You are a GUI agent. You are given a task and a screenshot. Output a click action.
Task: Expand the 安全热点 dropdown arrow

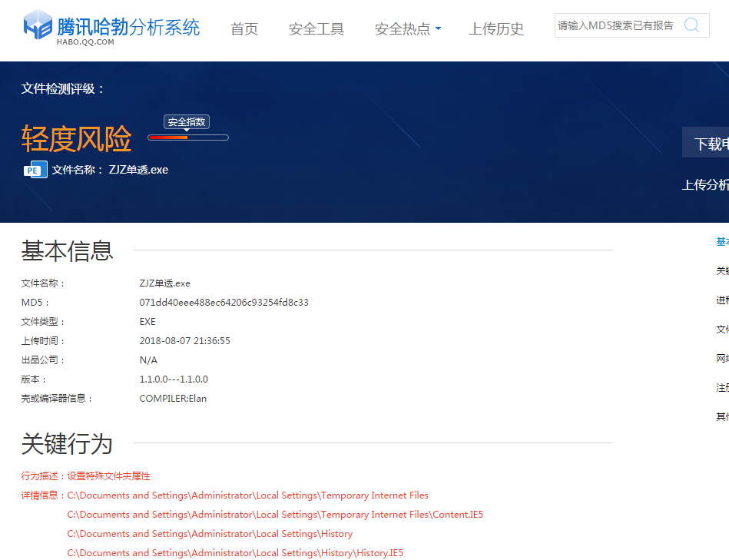point(438,29)
